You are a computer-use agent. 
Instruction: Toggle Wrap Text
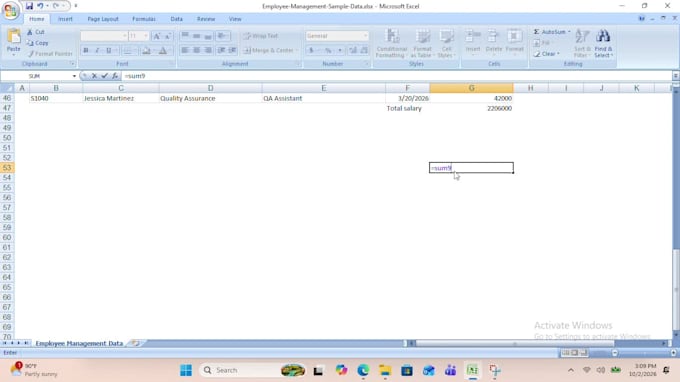point(261,36)
